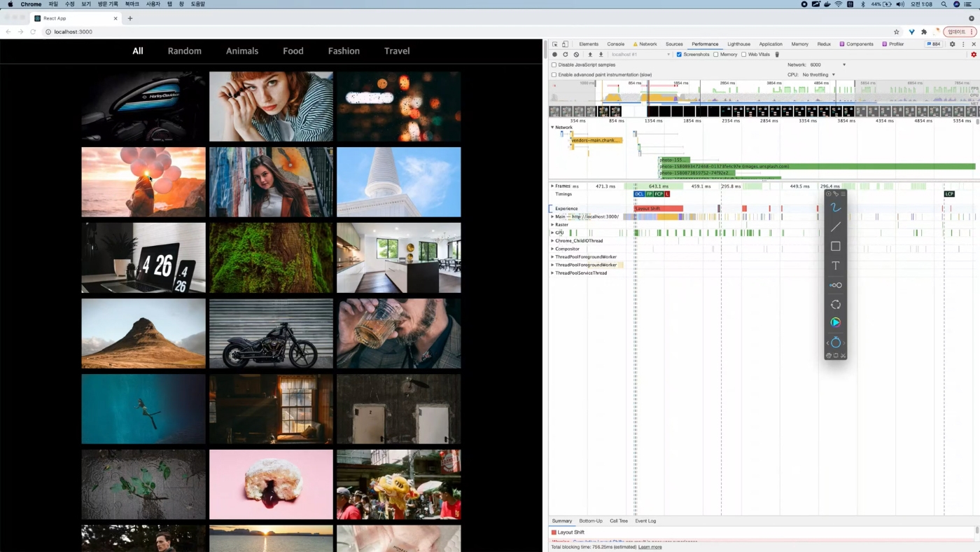
Task: Open the Application tab
Action: point(771,44)
